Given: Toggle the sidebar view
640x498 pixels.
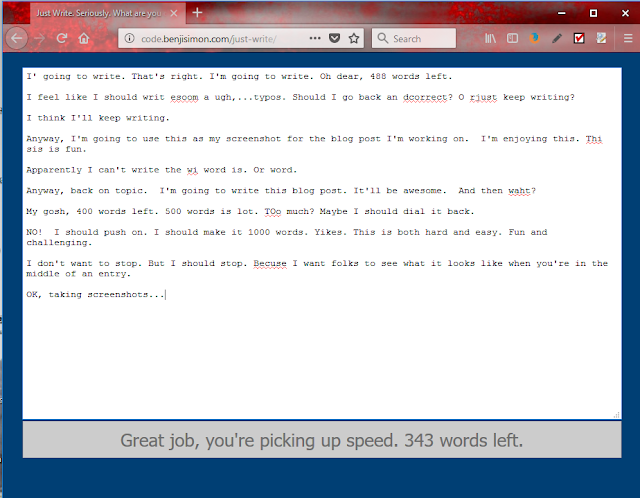Looking at the screenshot, I should click(512, 38).
